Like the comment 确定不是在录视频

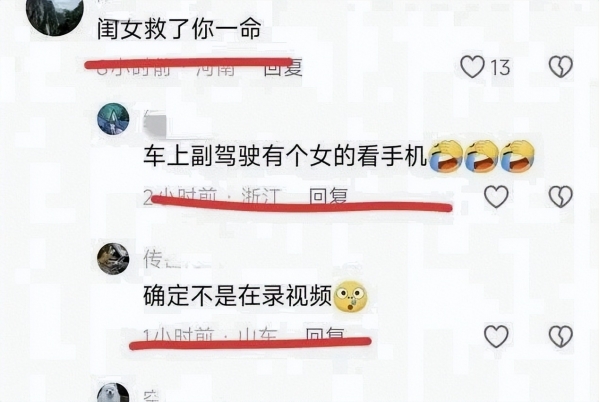(x=496, y=336)
